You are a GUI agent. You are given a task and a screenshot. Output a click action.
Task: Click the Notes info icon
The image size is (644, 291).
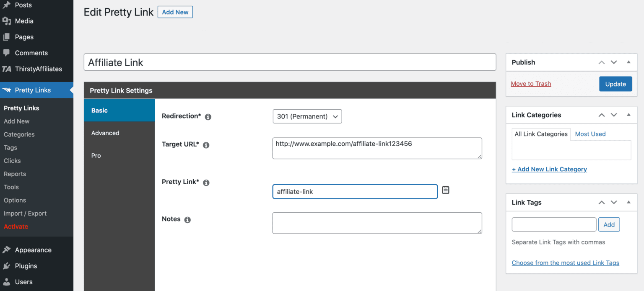tap(187, 220)
